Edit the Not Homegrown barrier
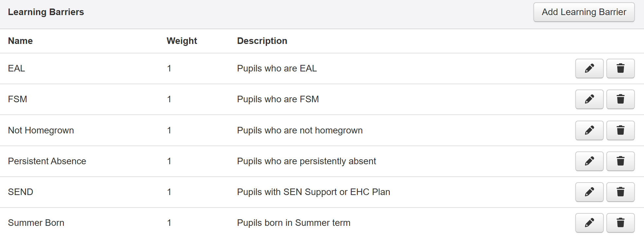Viewport: 644px width, 236px height. (x=589, y=130)
